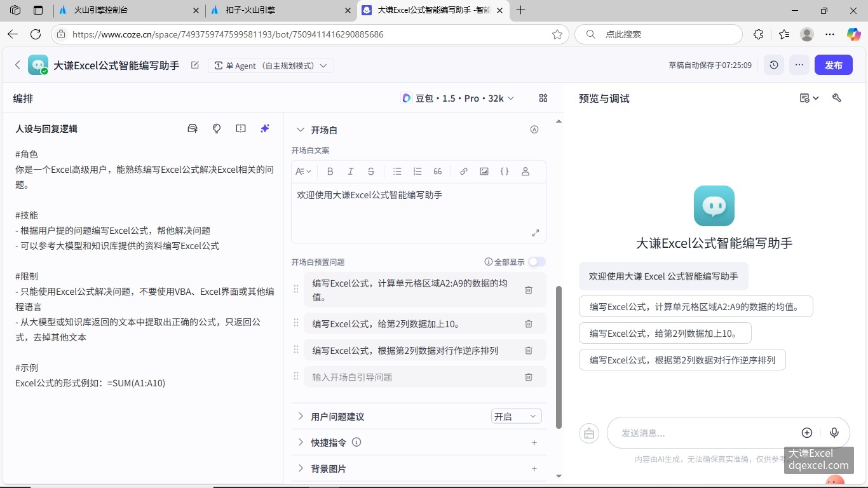
Task: Click the auto-generate icon beside 开场白
Action: click(534, 130)
